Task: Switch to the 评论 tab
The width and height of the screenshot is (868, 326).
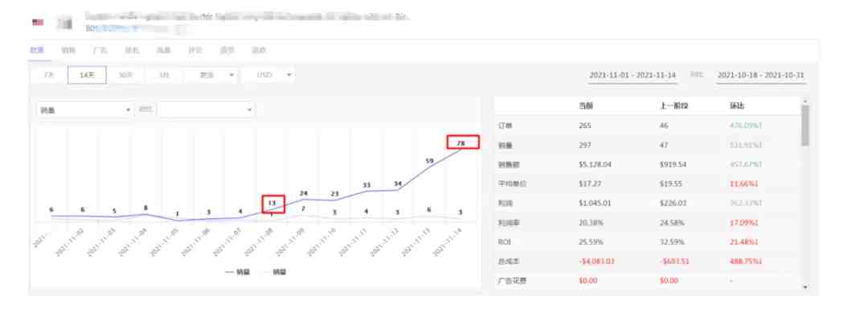Action: click(195, 51)
